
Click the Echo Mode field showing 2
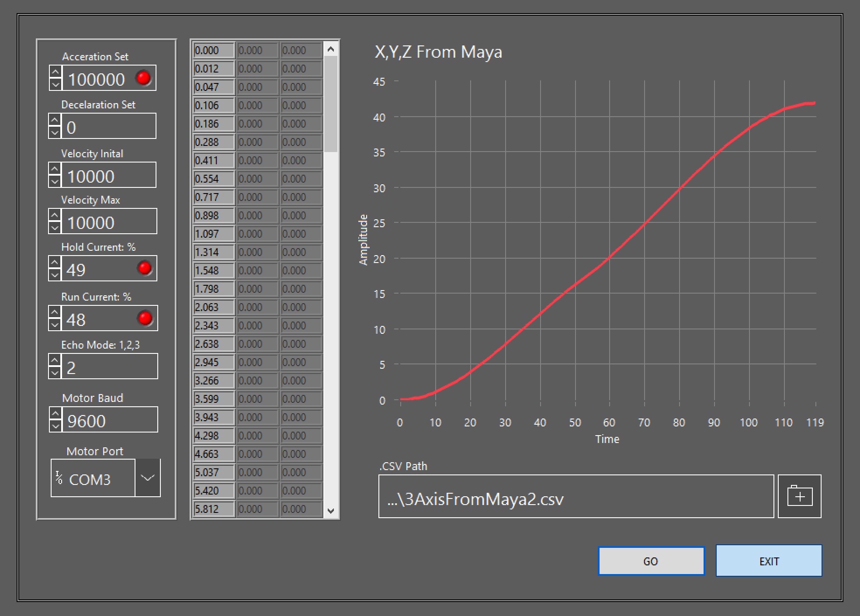point(109,366)
